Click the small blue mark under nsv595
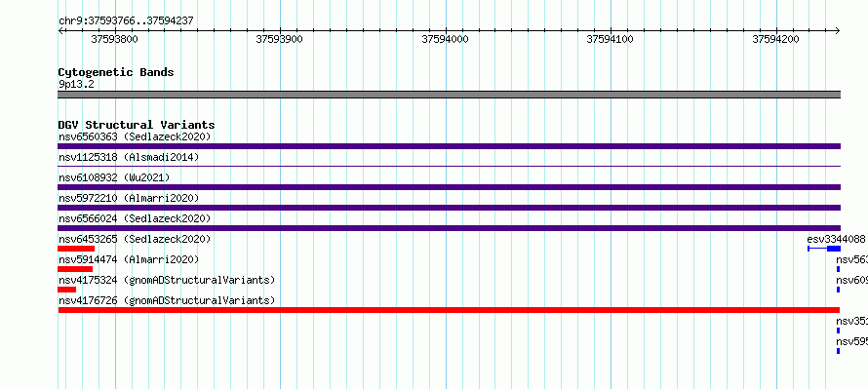The width and height of the screenshot is (868, 389). click(x=838, y=351)
